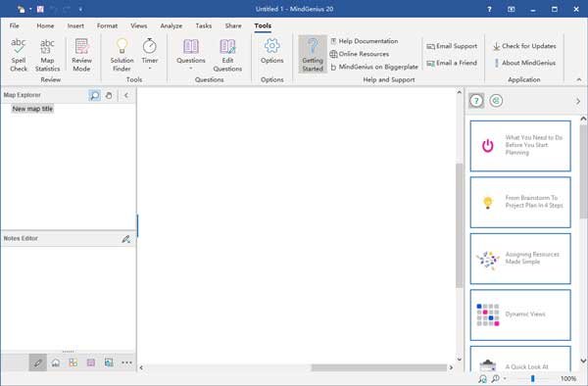Open the New map dropdown in title bar
Viewport: 588px width, 386px height.
[x=30, y=9]
